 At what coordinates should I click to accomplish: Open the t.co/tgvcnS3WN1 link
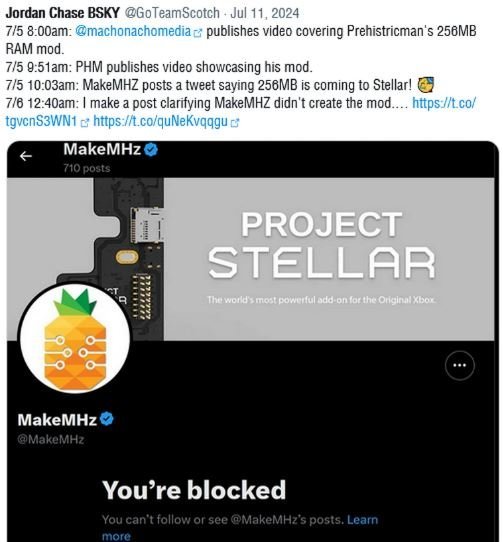tap(241, 112)
